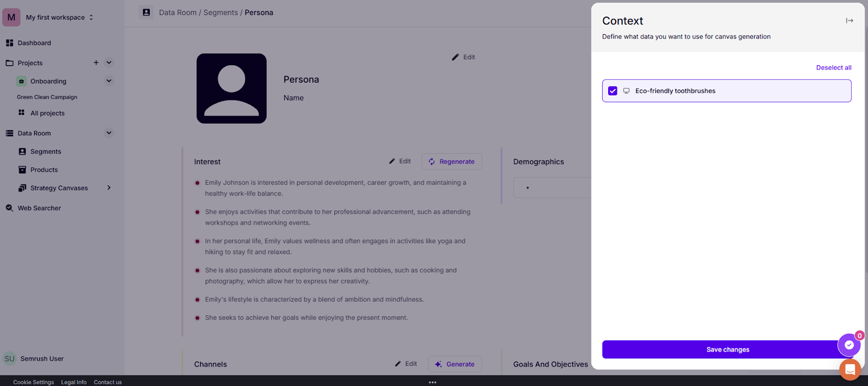Click the Semrush User SU avatar
The width and height of the screenshot is (868, 386).
click(10, 358)
